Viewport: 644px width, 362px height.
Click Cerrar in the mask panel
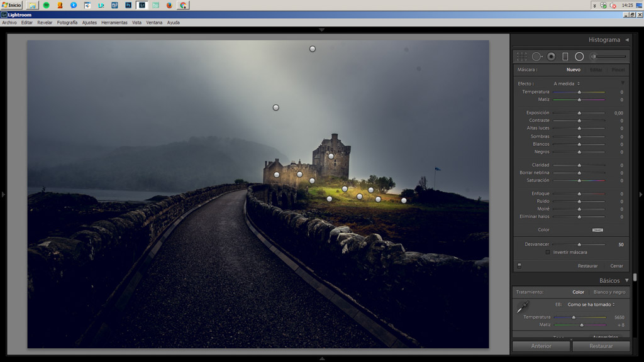point(616,266)
